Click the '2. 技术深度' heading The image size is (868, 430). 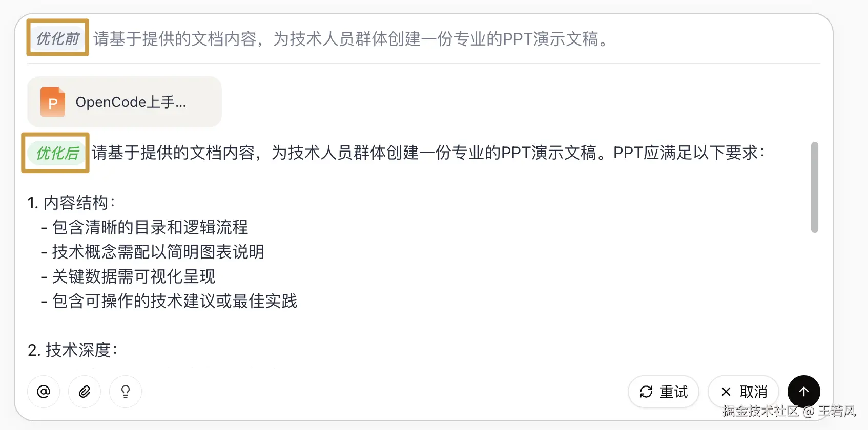[73, 350]
